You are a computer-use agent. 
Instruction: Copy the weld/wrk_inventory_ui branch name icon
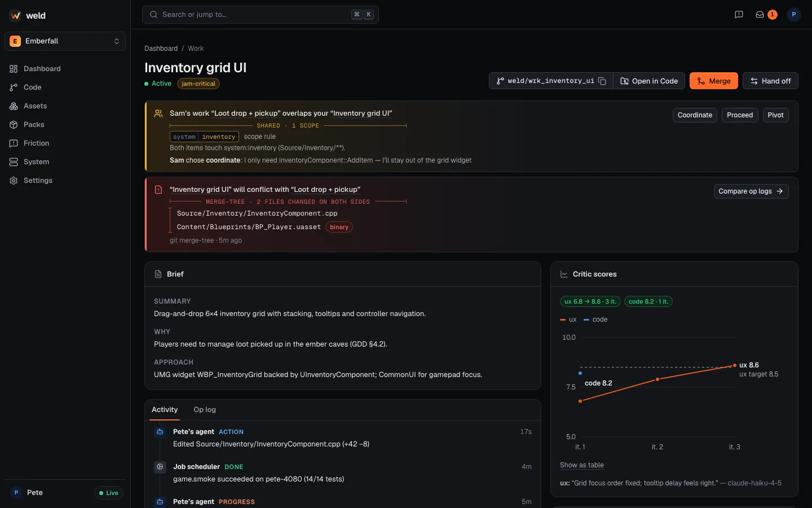(x=602, y=81)
